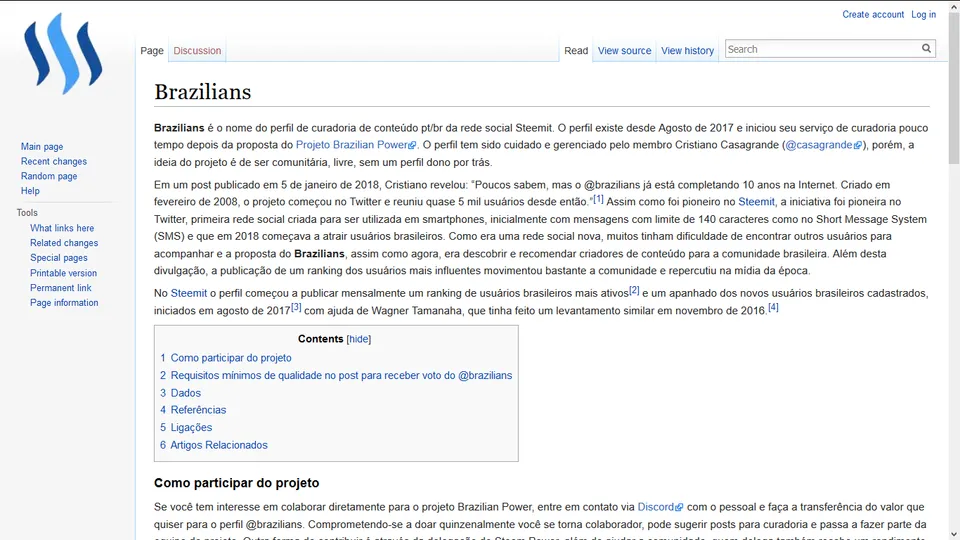Open Random page link

pyautogui.click(x=49, y=176)
